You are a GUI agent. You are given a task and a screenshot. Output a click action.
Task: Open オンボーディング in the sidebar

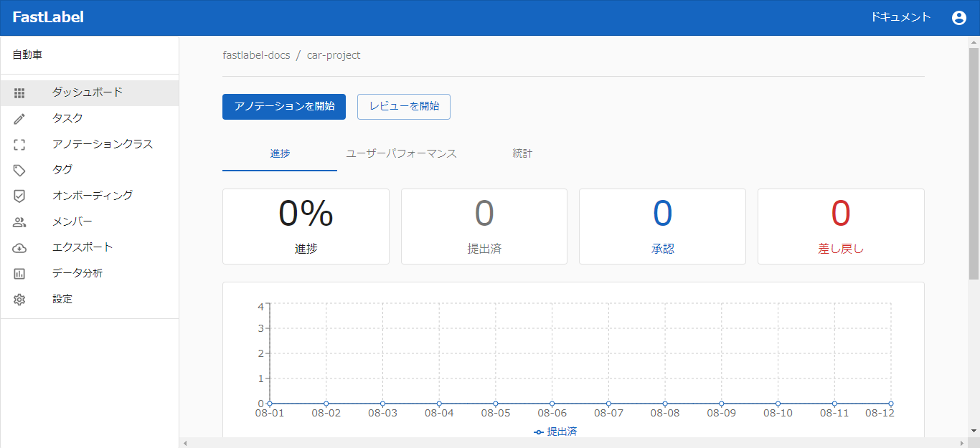coord(90,196)
